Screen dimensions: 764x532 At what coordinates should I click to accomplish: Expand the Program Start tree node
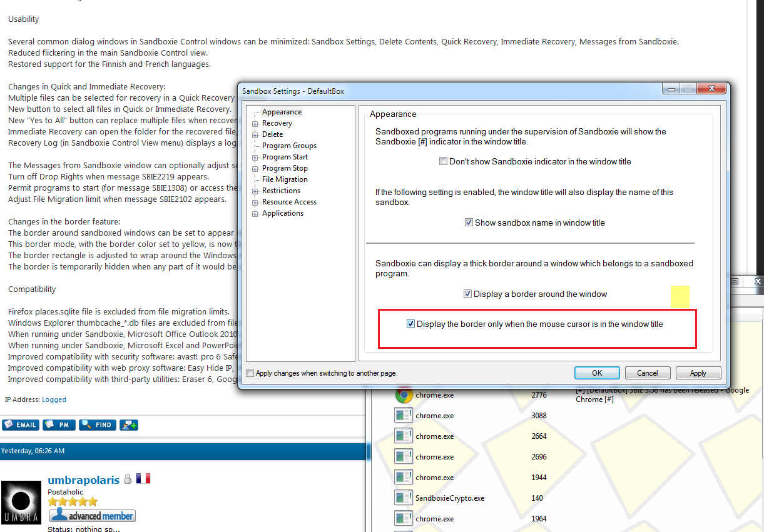point(255,158)
